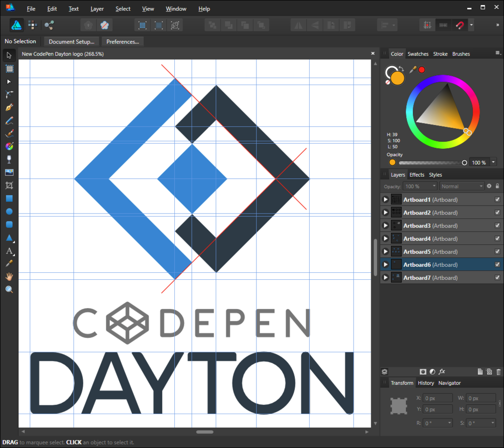Open the File menu
The image size is (504, 448).
tap(31, 8)
